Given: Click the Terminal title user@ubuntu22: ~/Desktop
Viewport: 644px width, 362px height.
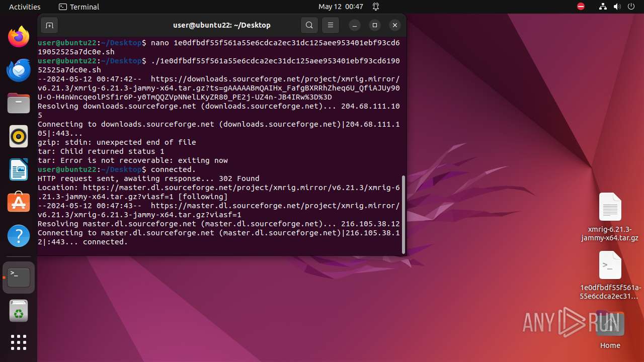Looking at the screenshot, I should 221,25.
